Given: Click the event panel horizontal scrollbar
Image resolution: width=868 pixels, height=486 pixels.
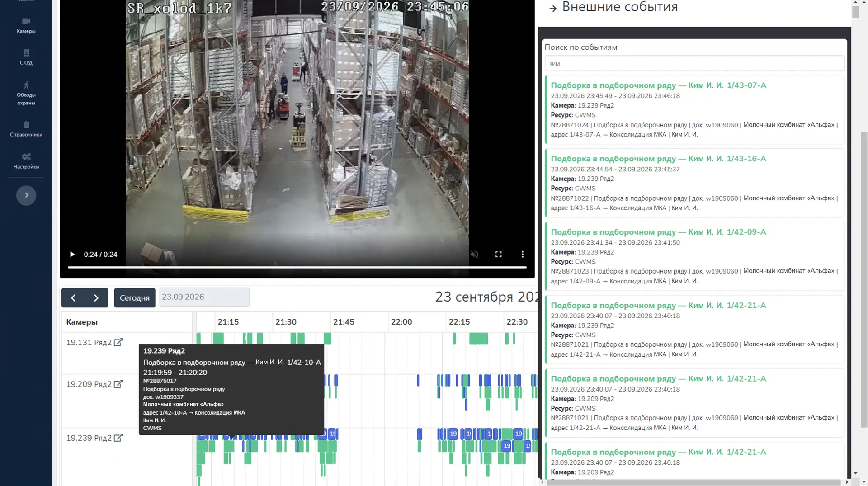Looking at the screenshot, I should (694, 482).
